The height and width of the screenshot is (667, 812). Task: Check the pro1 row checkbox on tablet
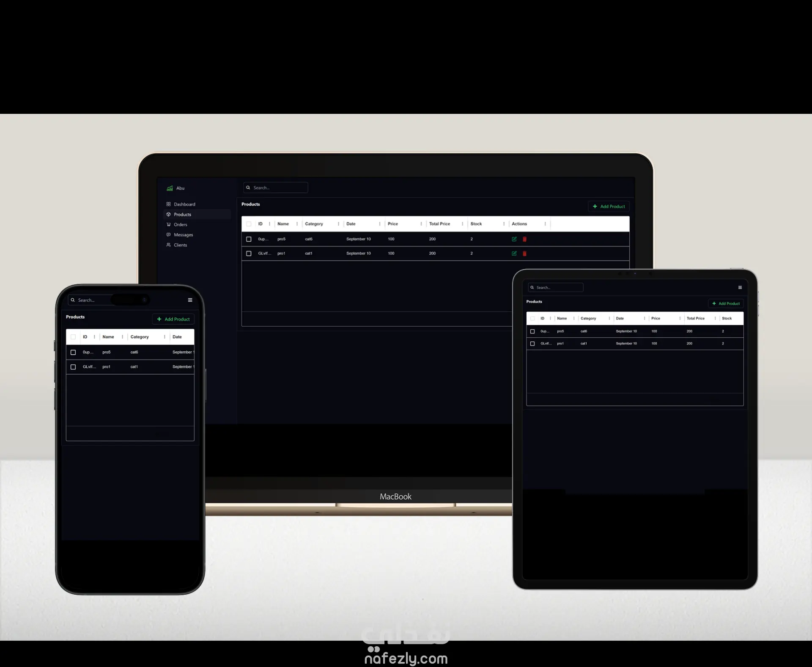[x=532, y=344]
